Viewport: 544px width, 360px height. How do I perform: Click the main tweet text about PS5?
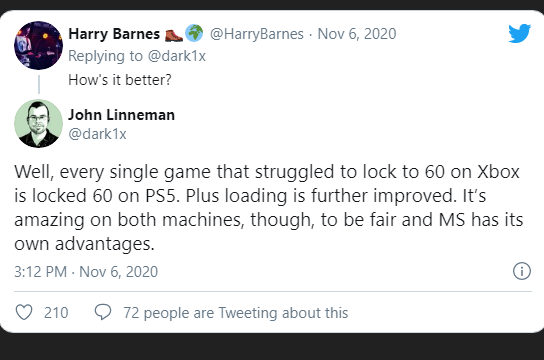(x=269, y=207)
